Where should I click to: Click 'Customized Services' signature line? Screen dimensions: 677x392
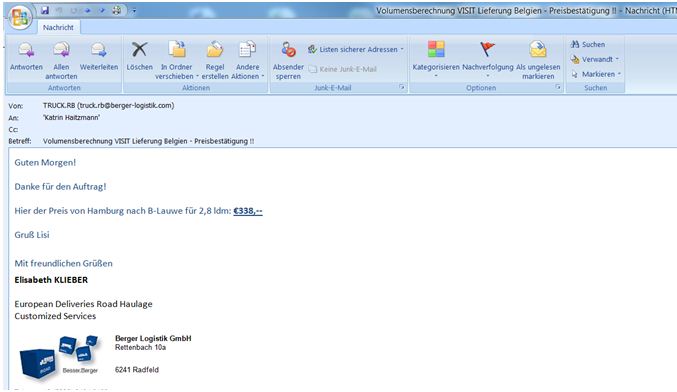(x=55, y=316)
